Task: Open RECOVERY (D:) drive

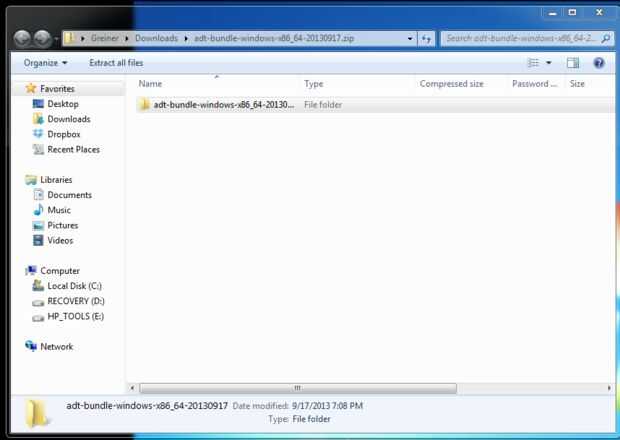Action: pyautogui.click(x=76, y=301)
